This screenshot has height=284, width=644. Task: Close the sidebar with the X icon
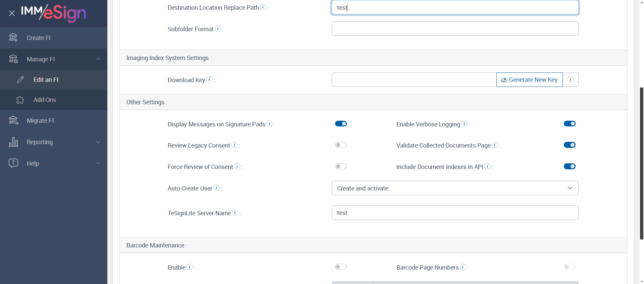(12, 13)
